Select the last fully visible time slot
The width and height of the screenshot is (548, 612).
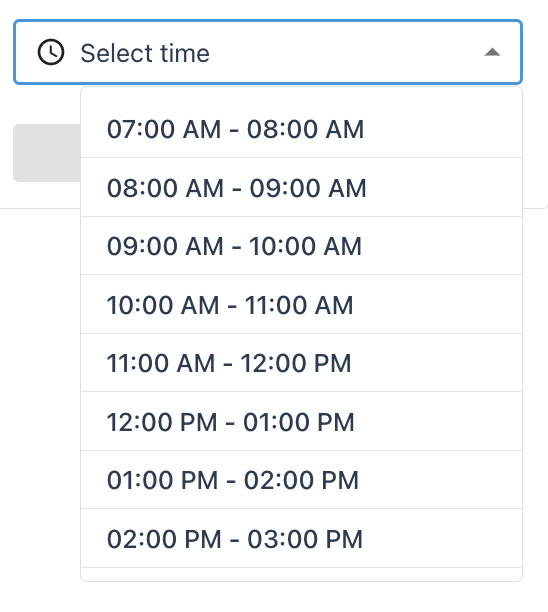(x=301, y=539)
